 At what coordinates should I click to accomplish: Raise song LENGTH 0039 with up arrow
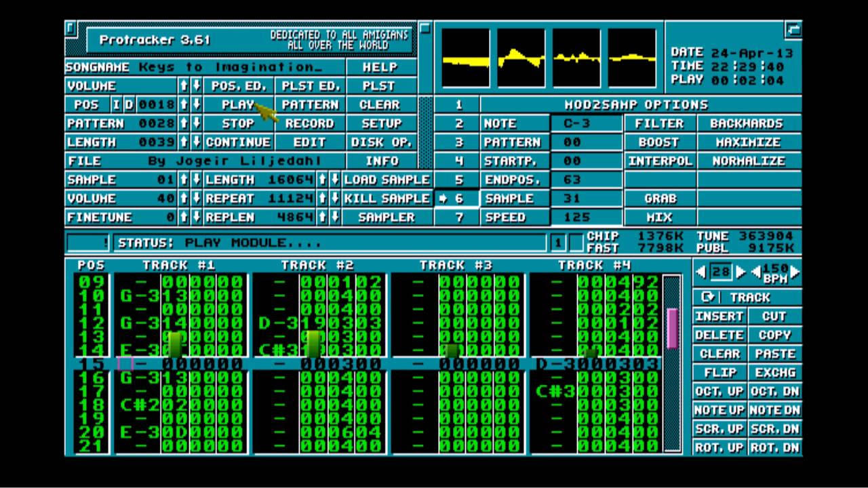click(x=183, y=143)
